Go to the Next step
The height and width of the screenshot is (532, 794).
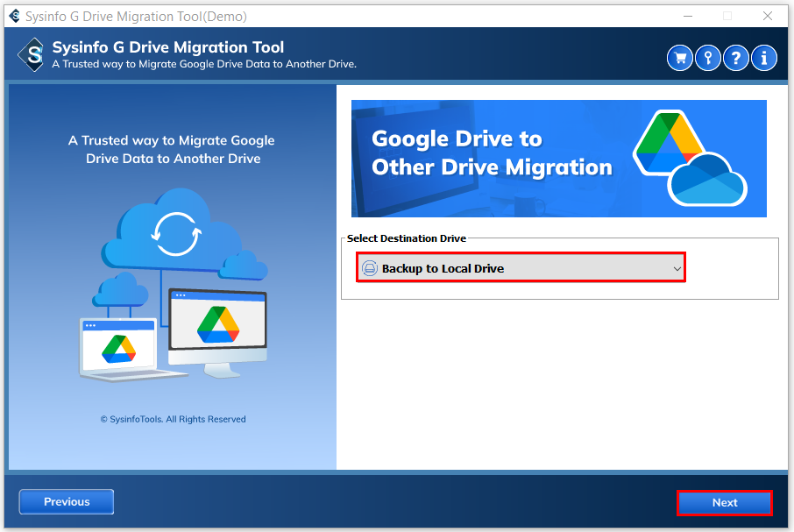[725, 503]
